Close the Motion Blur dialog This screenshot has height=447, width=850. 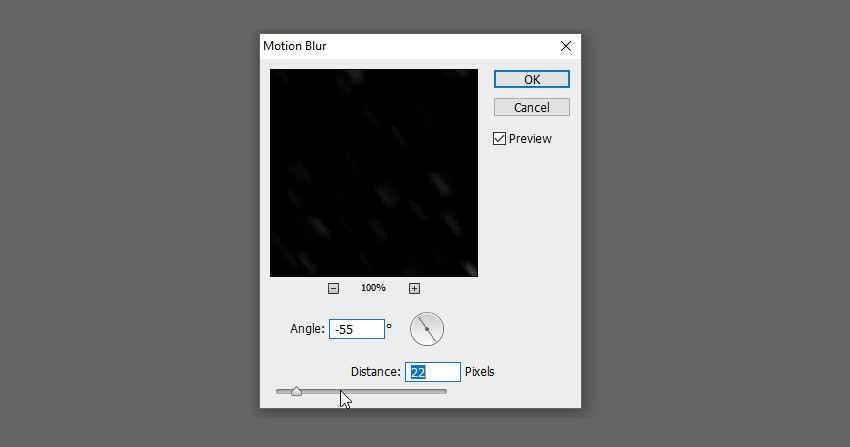click(566, 46)
